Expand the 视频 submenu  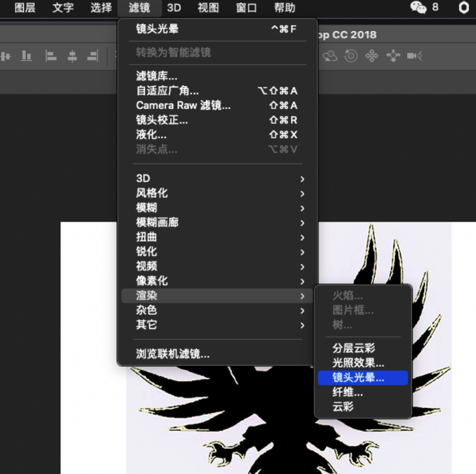pos(217,267)
